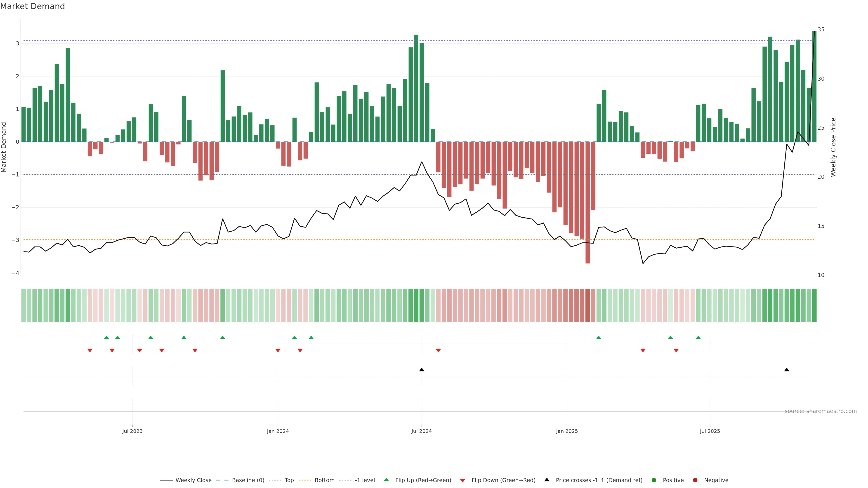Click the green Positive legend dot
The image size is (868, 488).
click(x=654, y=480)
